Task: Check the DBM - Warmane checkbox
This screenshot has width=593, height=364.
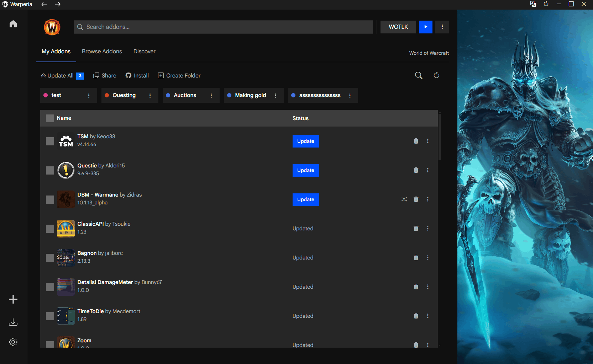Action: click(50, 199)
